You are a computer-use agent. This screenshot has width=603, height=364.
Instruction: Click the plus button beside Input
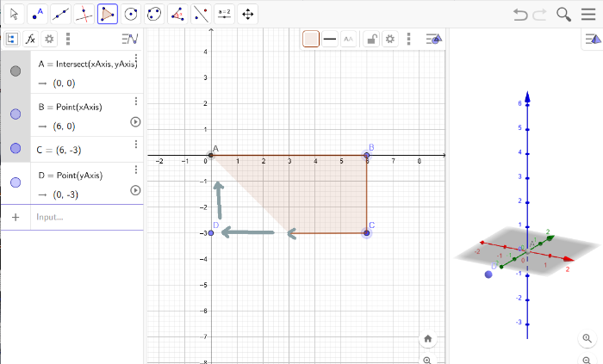pyautogui.click(x=16, y=218)
